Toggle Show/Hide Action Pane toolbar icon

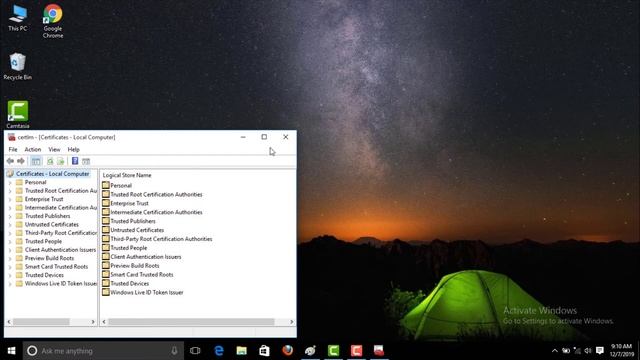pos(86,161)
